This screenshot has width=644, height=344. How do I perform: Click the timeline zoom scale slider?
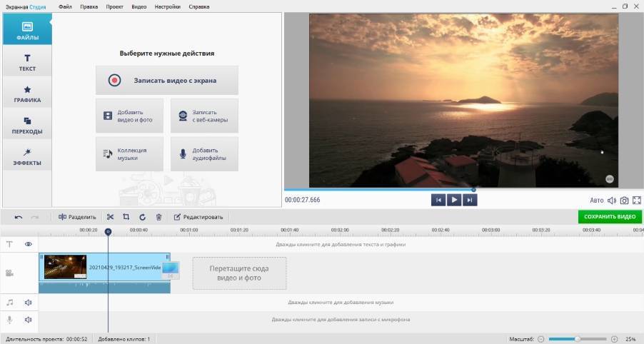[x=578, y=338]
